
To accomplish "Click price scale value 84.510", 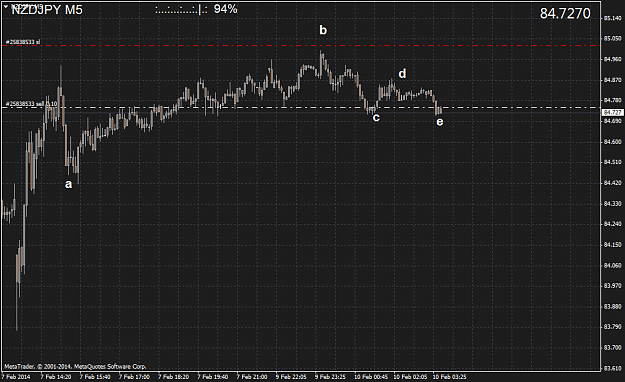I will tap(613, 162).
